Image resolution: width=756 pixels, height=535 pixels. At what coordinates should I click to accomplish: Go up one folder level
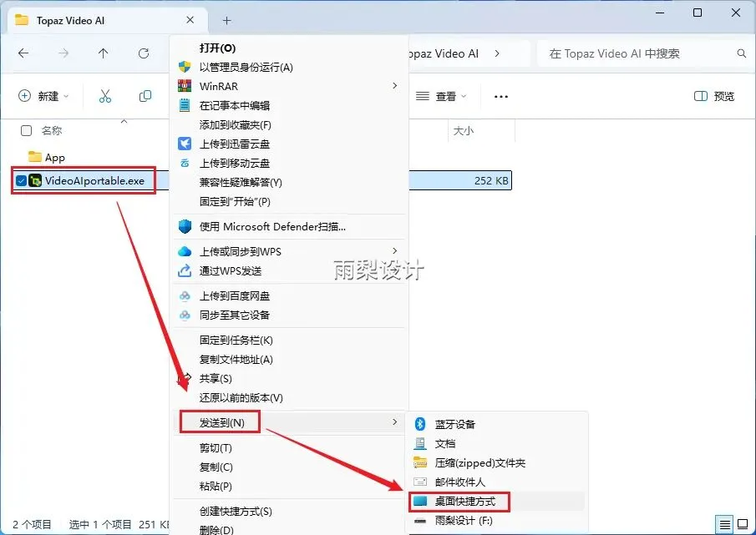104,53
